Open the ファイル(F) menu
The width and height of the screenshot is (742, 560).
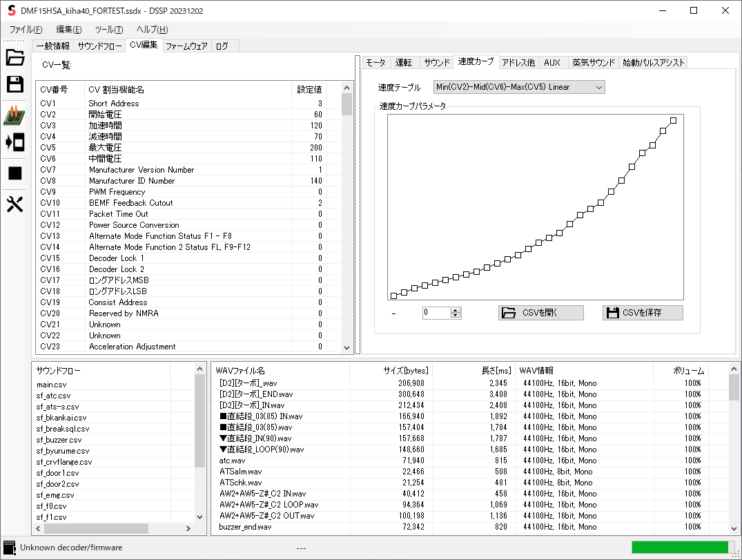(x=26, y=29)
